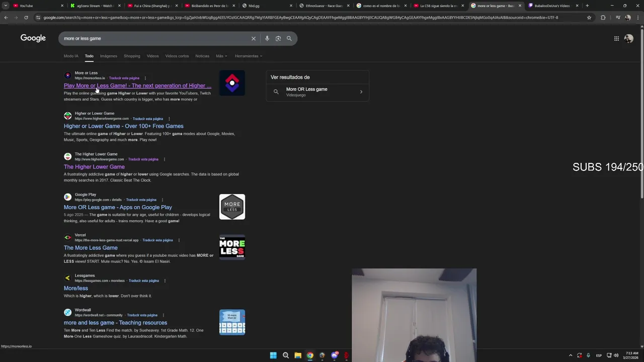
Task: Expand More OR Less game Videojuego entry
Action: pos(317,92)
